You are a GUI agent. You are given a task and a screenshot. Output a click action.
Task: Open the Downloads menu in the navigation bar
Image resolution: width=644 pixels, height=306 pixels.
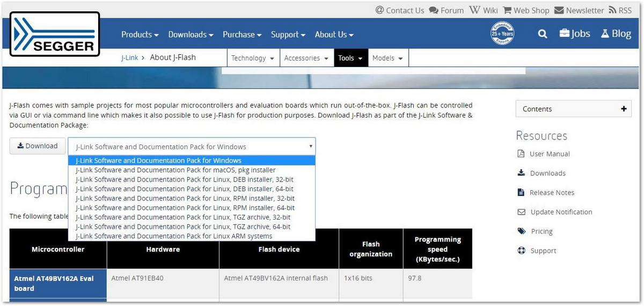pyautogui.click(x=191, y=34)
